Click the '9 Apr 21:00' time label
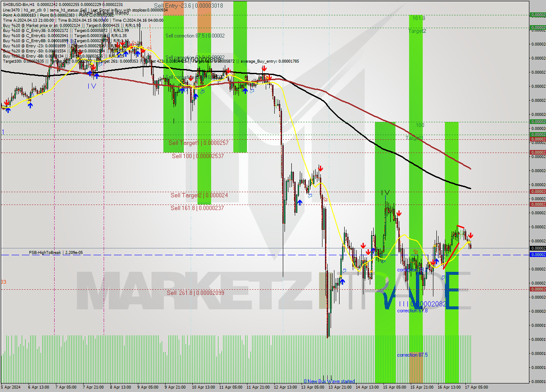The image size is (546, 392). click(x=175, y=387)
